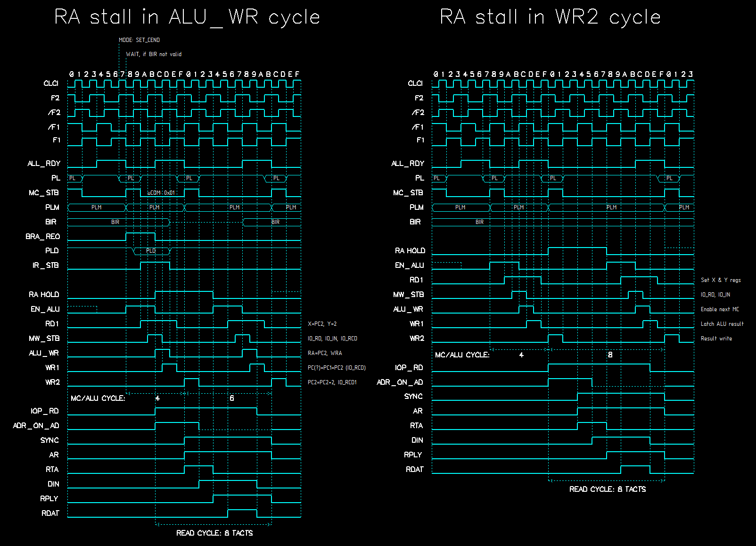Select EN_ALU label in ALU_WR diagram
This screenshot has height=546, width=756.
click(x=45, y=309)
